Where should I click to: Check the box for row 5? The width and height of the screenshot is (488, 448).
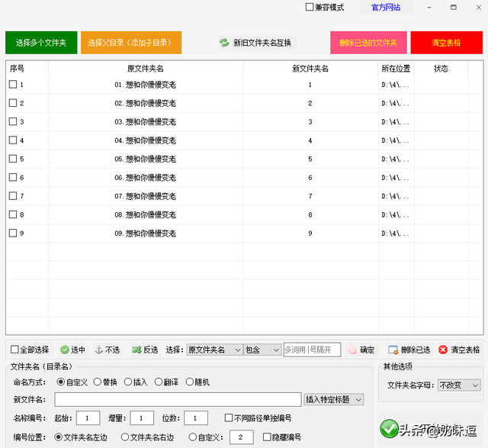(x=13, y=159)
